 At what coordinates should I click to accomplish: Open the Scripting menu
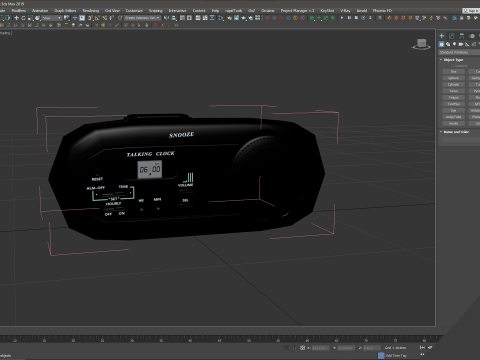156,11
